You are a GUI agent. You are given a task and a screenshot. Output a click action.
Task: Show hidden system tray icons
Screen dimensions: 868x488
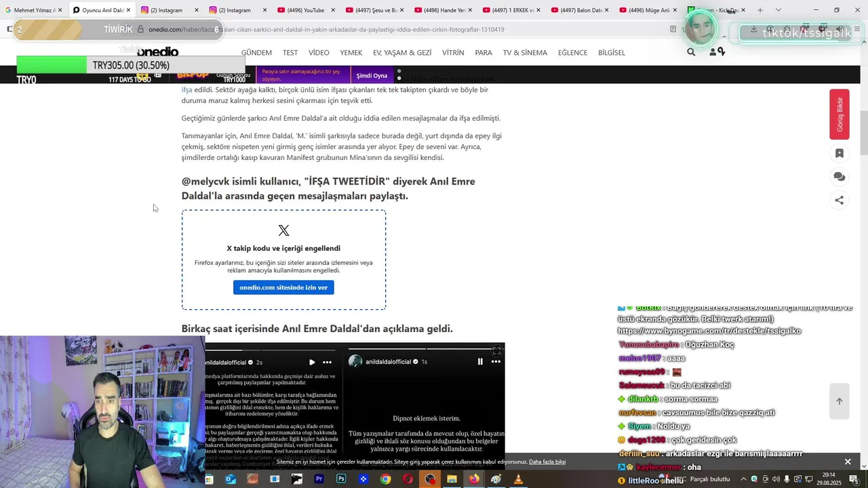click(743, 479)
